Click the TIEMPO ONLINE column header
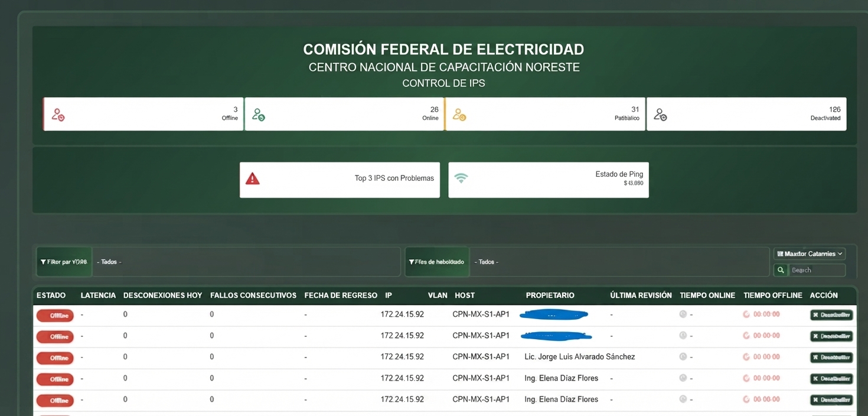Viewport: 868px width, 416px height. point(707,295)
